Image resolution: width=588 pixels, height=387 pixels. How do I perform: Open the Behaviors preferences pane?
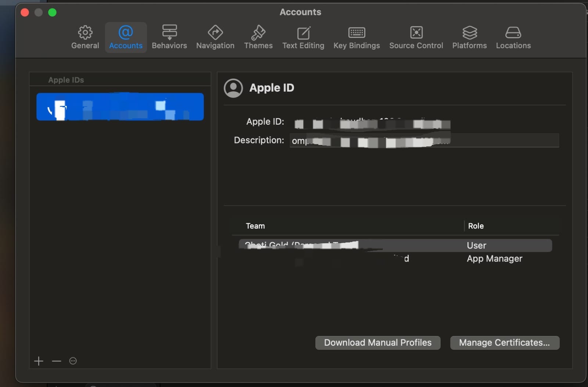(169, 38)
